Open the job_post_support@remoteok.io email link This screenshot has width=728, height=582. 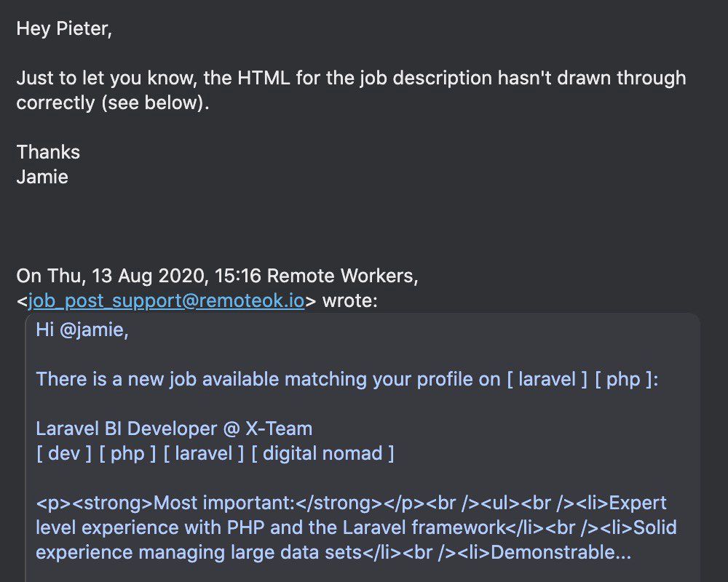pos(166,300)
